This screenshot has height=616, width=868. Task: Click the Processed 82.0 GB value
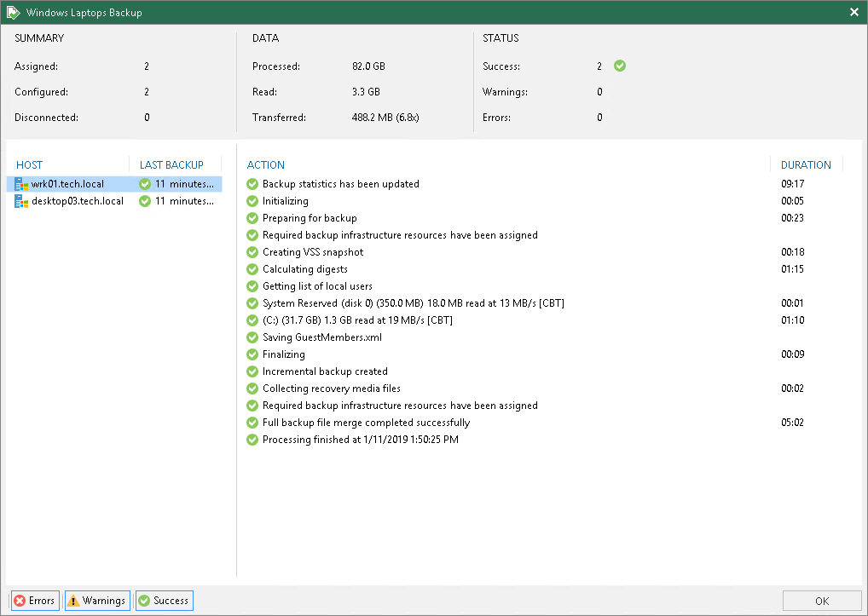[368, 66]
